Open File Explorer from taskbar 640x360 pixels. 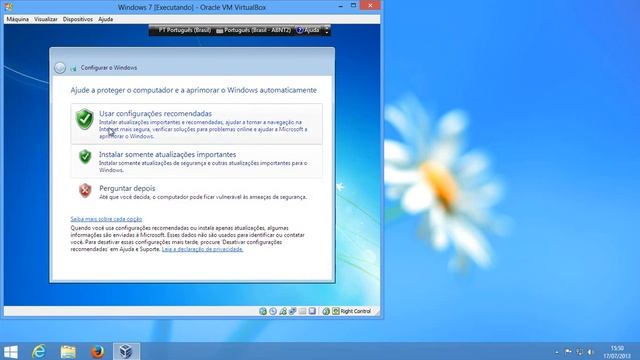(x=68, y=351)
